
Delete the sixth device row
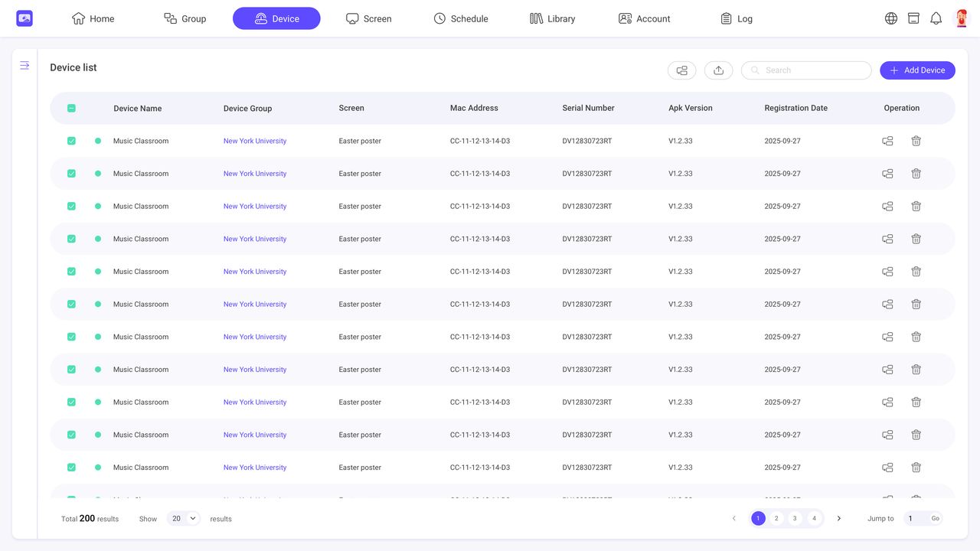pyautogui.click(x=916, y=304)
